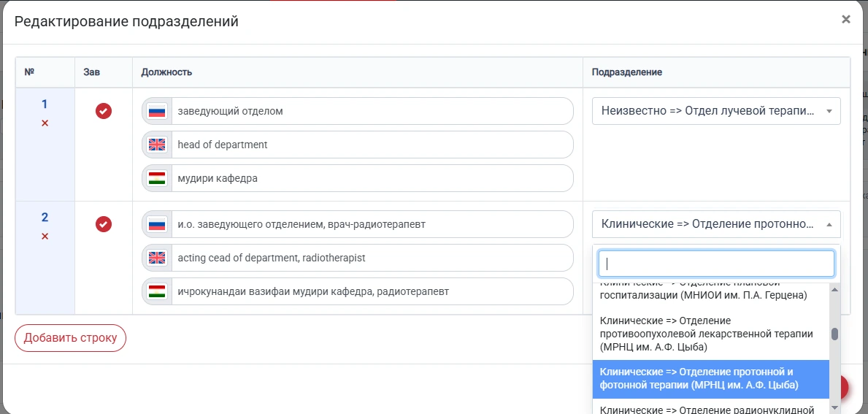
Task: Edit the мудири кафедра field
Action: [372, 178]
